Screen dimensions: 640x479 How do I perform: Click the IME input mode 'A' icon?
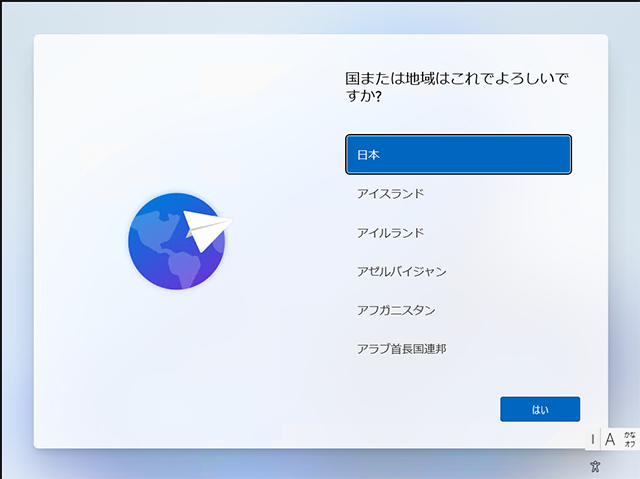(x=610, y=439)
